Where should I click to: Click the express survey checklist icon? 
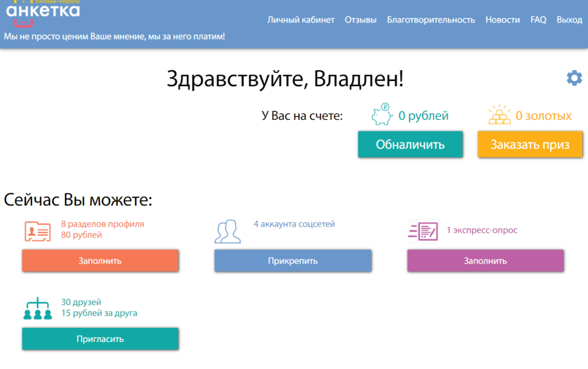click(x=423, y=231)
